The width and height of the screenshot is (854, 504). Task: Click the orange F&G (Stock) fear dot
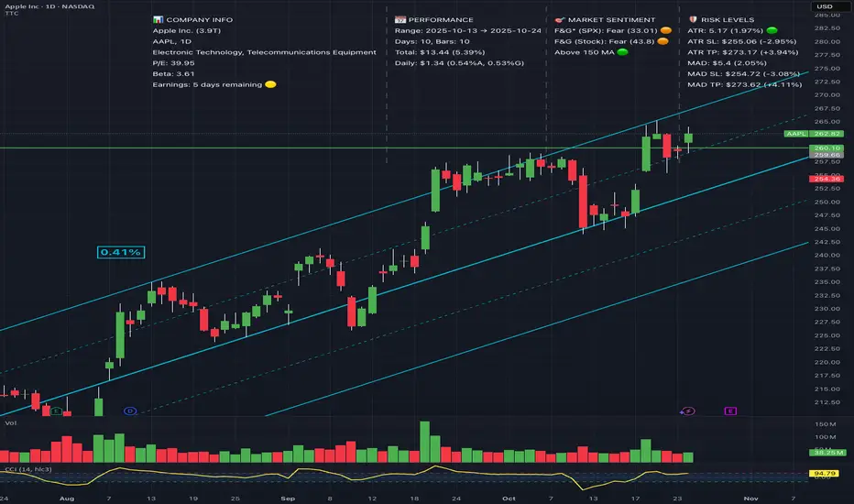662,41
